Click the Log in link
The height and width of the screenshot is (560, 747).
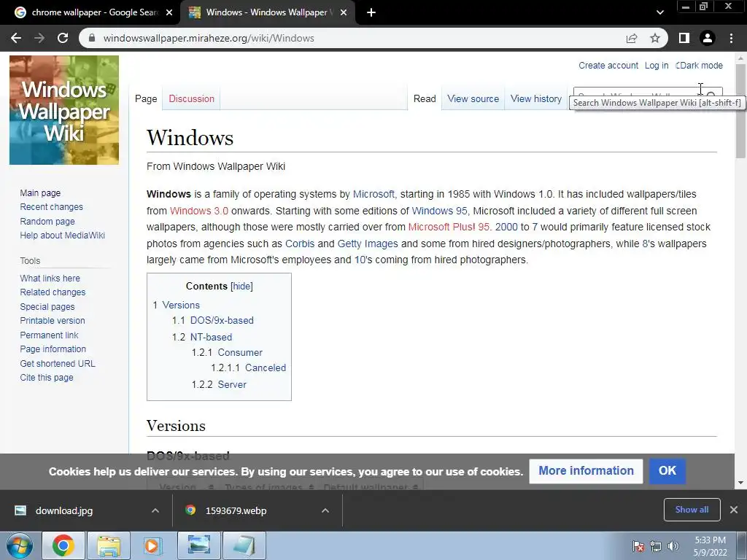657,65
